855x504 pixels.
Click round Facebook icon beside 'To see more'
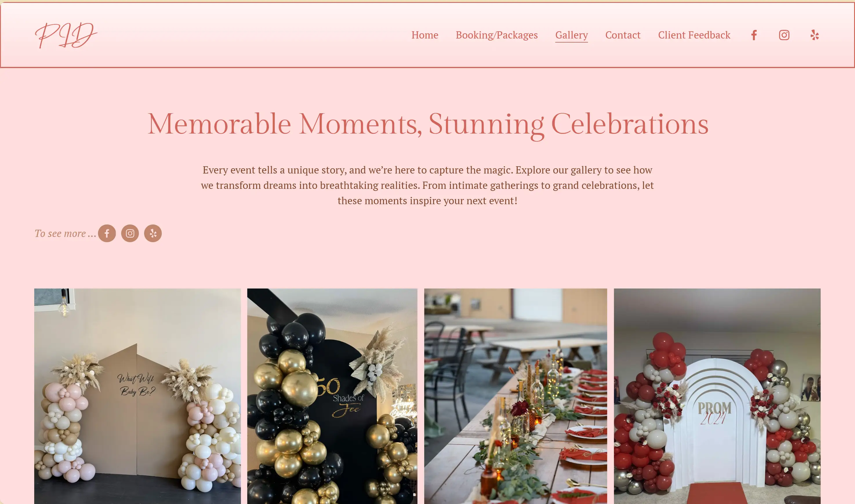(107, 233)
